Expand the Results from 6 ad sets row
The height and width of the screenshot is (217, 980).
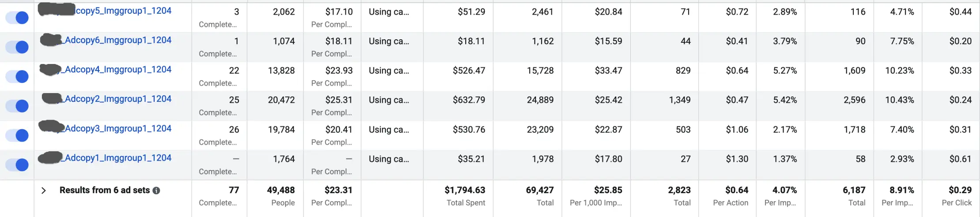pos(43,191)
